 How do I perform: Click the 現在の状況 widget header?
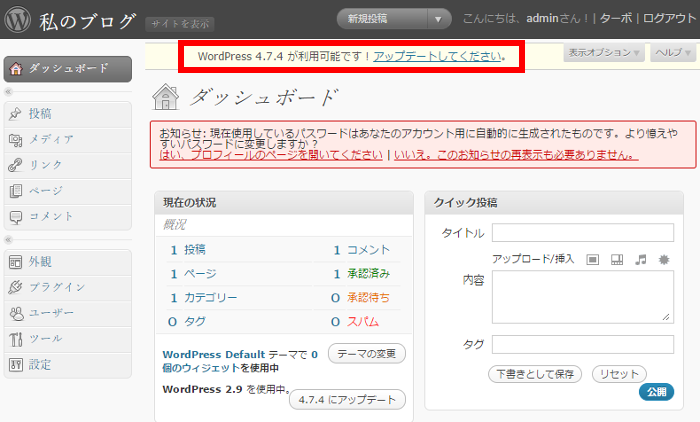(284, 203)
